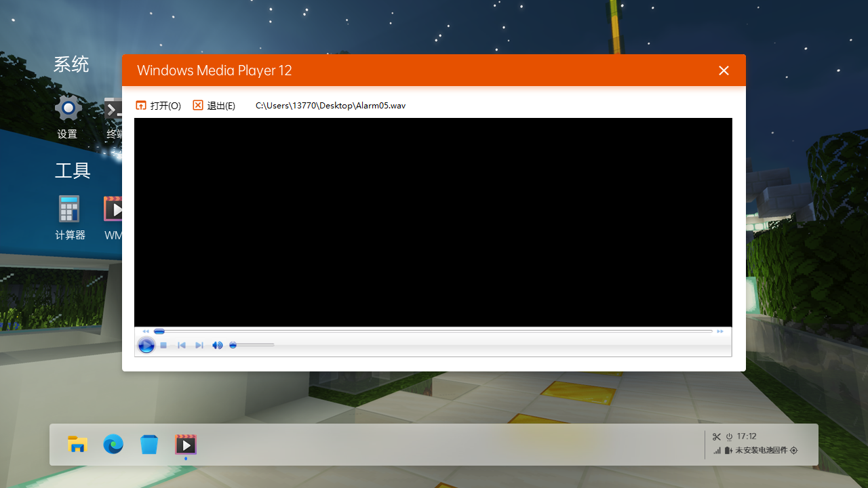Click the black video display area
Image resolution: width=868 pixels, height=488 pixels.
[x=433, y=222]
